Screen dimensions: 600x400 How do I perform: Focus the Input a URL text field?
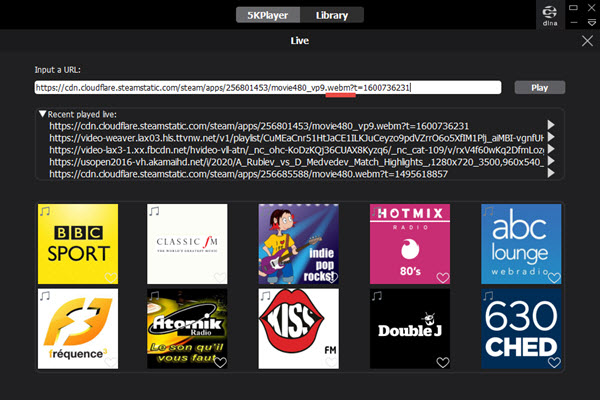(268, 88)
